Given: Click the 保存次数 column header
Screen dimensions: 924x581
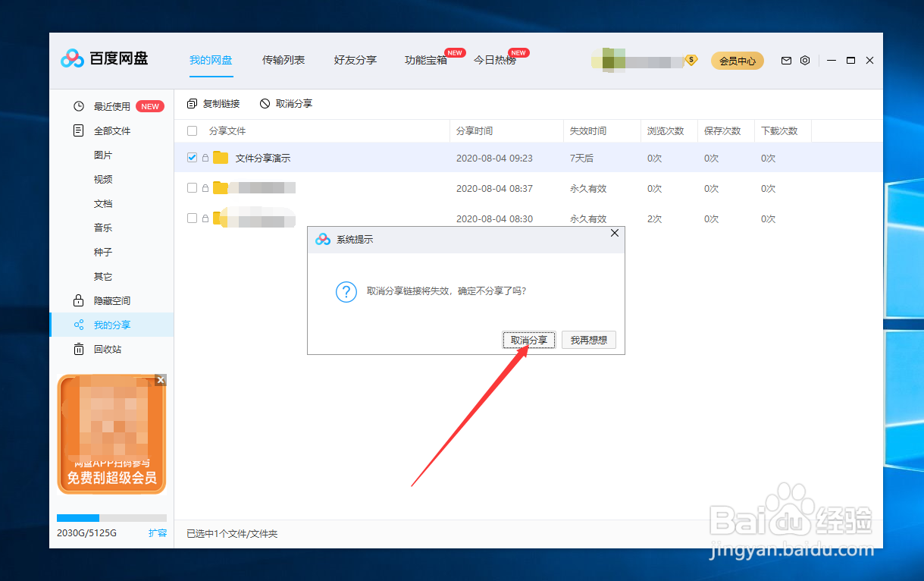Looking at the screenshot, I should click(722, 130).
